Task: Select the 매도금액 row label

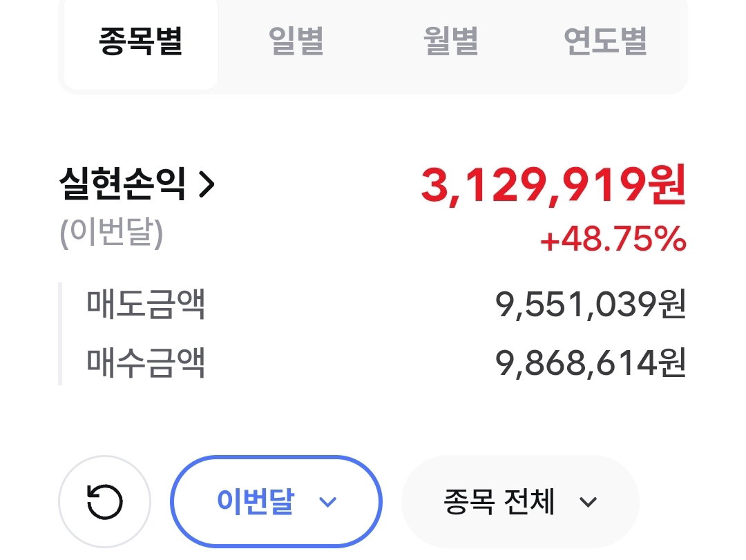Action: point(146,304)
